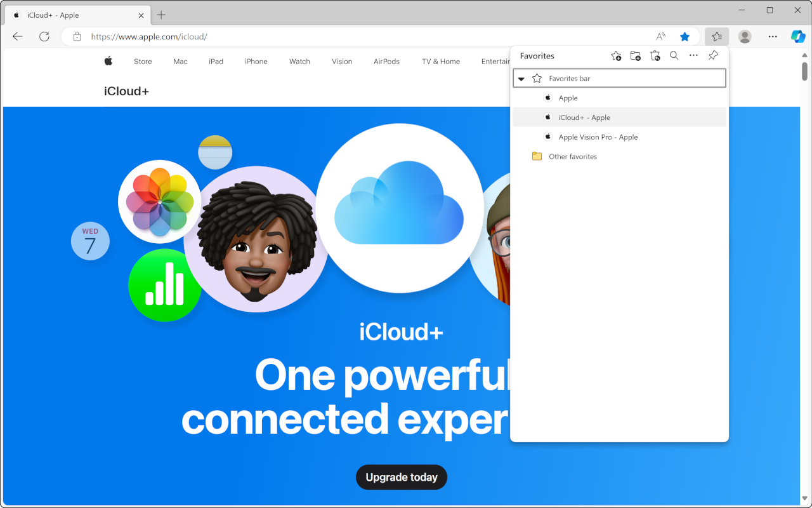Add this page to favorites in panel
Viewport: 812px width, 508px height.
click(616, 56)
